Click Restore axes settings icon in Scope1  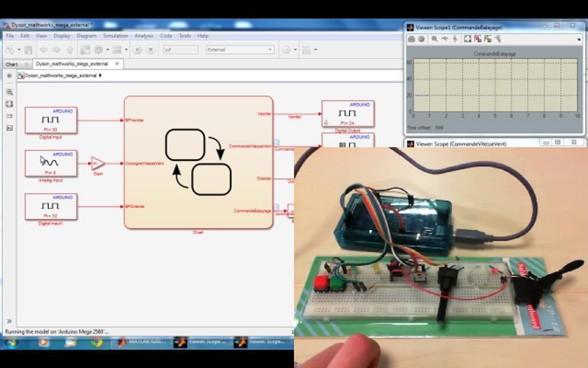(x=487, y=39)
